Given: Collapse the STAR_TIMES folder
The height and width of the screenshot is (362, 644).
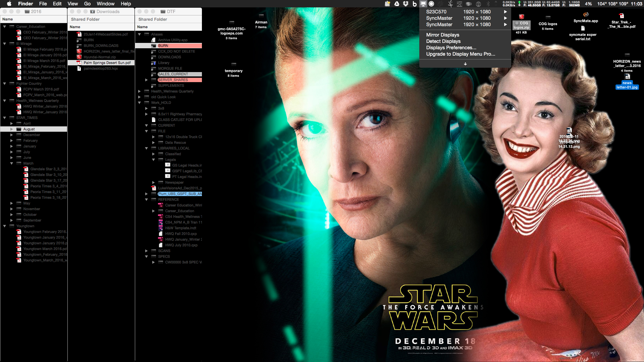Looking at the screenshot, I should [5, 118].
